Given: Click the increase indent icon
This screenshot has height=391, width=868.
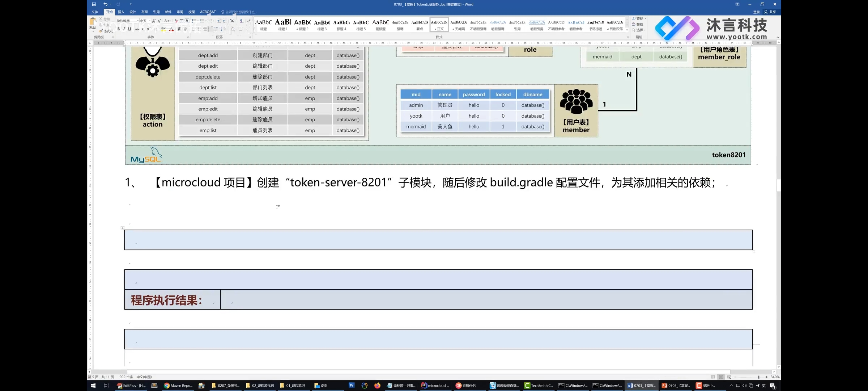Looking at the screenshot, I should (x=224, y=21).
